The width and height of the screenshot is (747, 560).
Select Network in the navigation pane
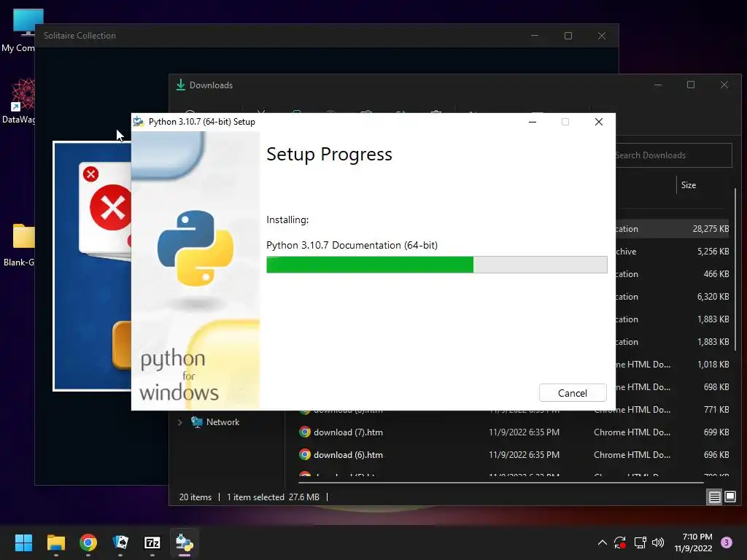222,422
